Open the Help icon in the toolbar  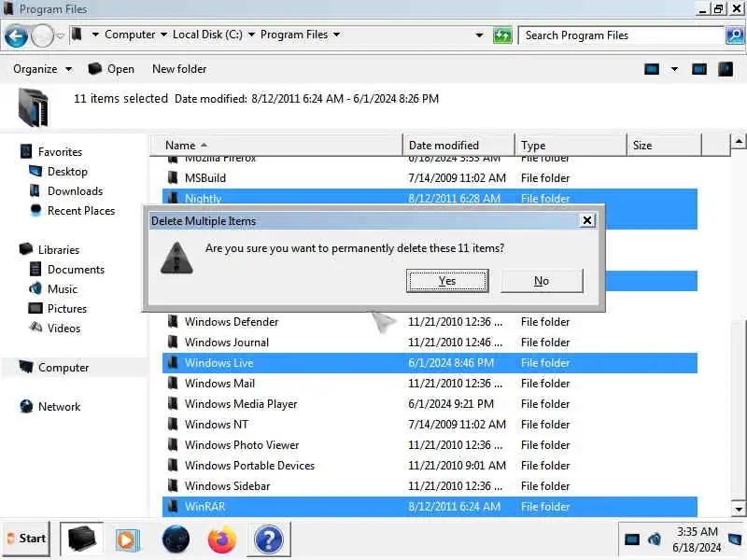pos(726,69)
